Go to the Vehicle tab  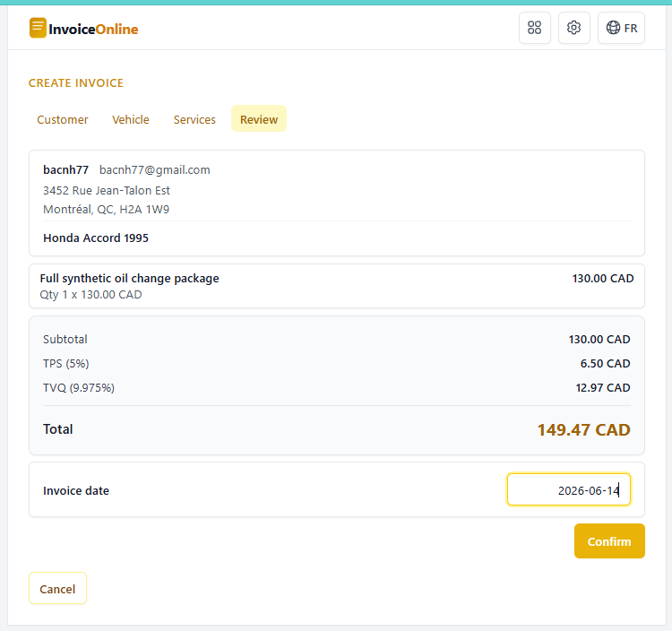tap(131, 119)
